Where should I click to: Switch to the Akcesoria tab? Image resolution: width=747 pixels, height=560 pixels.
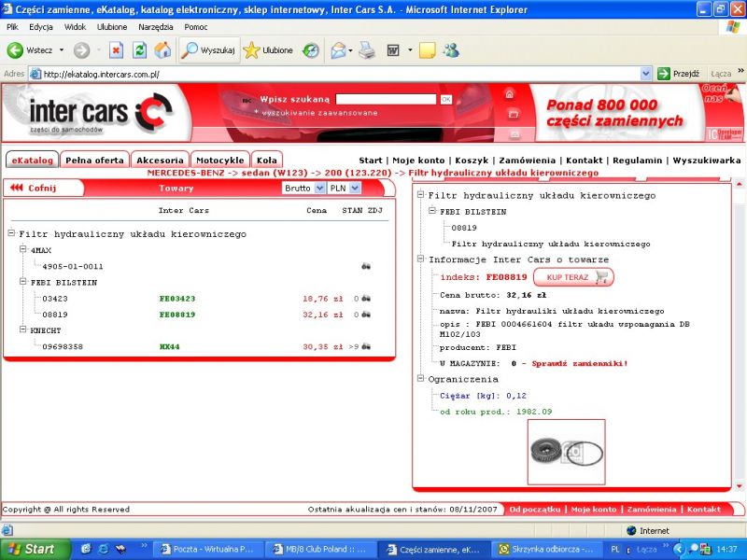click(160, 160)
